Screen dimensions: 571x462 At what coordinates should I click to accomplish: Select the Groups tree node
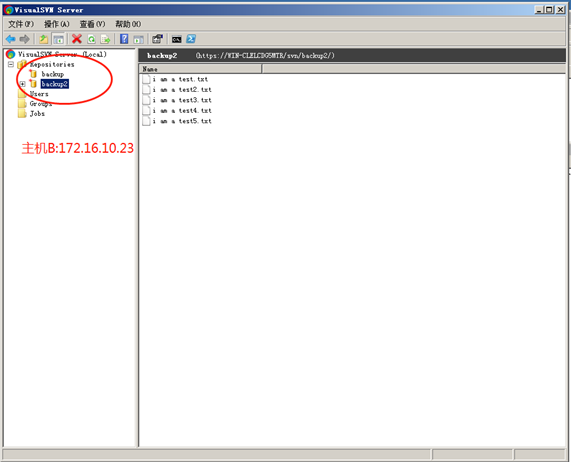[41, 104]
